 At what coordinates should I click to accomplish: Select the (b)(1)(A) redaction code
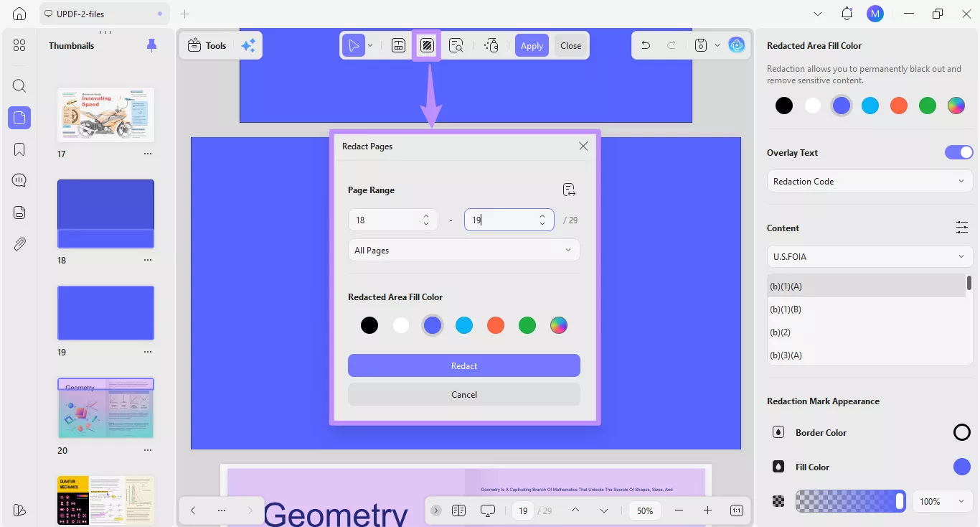pyautogui.click(x=866, y=286)
